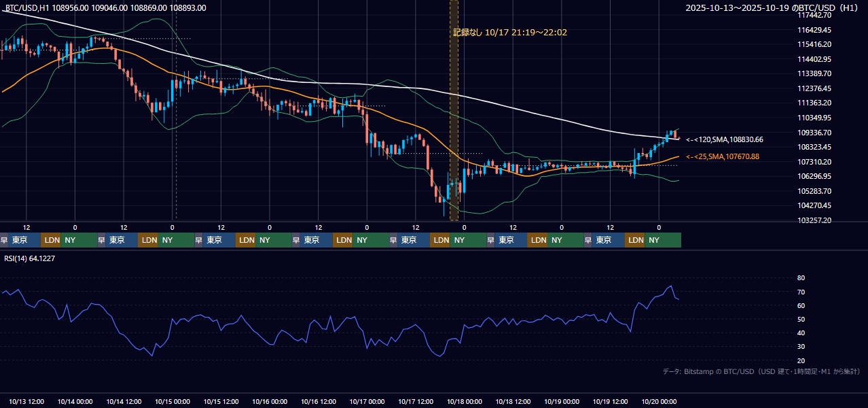Click the 10/17 12:00 date label

[416, 401]
